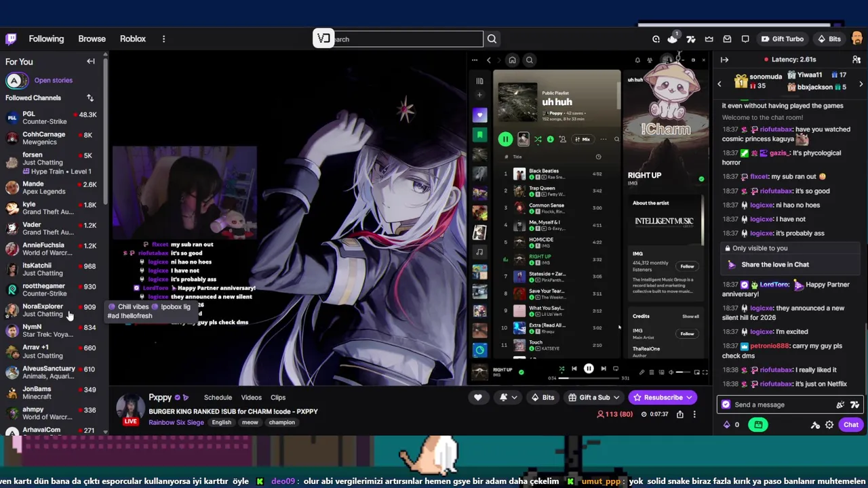Open the Browse tab
The height and width of the screenshot is (488, 868).
(92, 39)
